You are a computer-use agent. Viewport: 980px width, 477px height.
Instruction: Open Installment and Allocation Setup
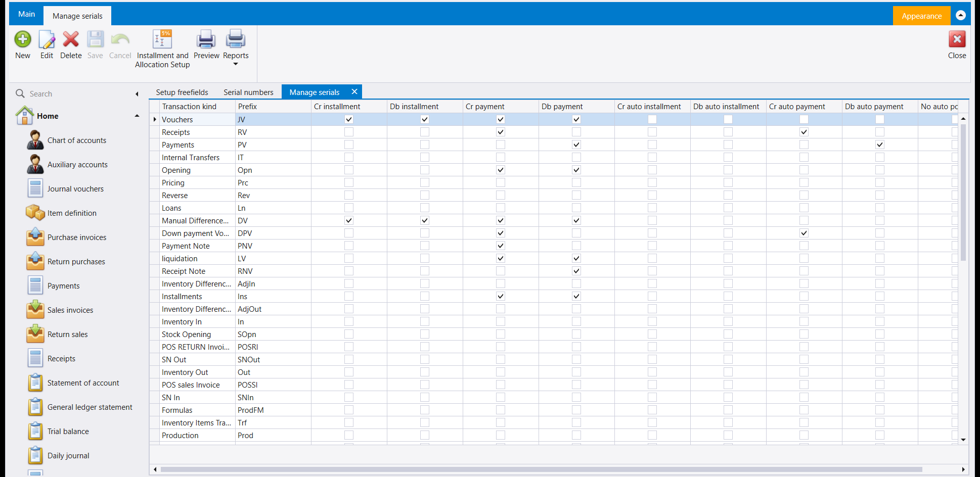coord(162,49)
